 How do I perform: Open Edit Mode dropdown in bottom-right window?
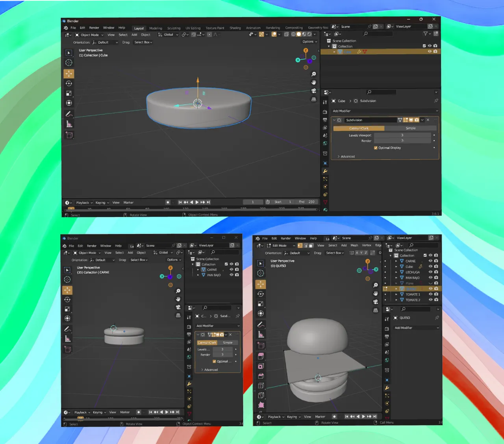point(281,245)
